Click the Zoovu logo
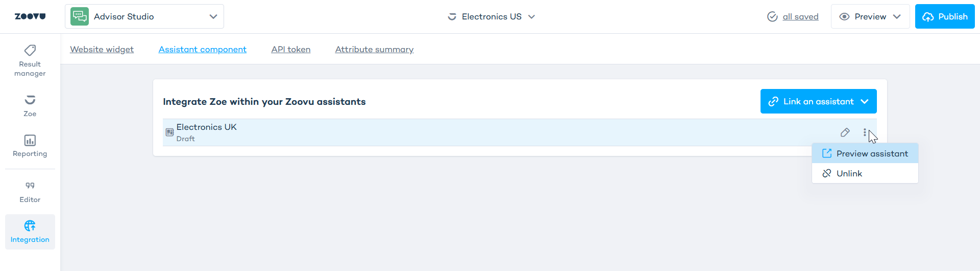 30,16
